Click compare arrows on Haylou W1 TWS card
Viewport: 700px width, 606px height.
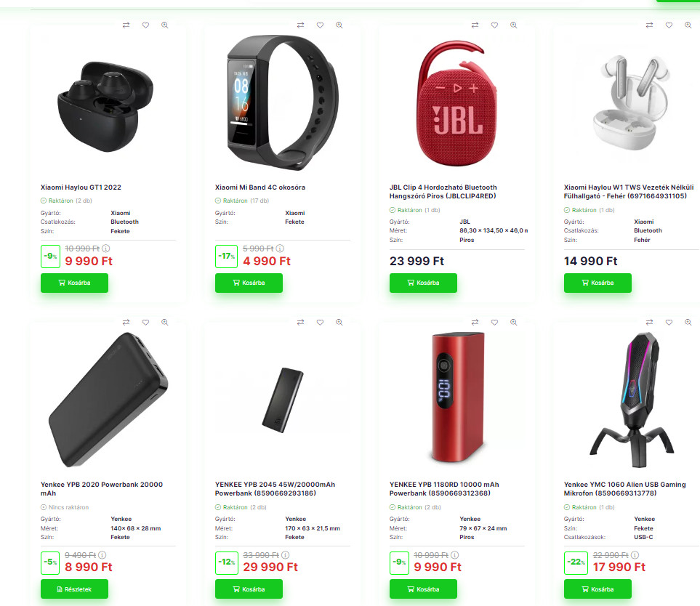(650, 25)
